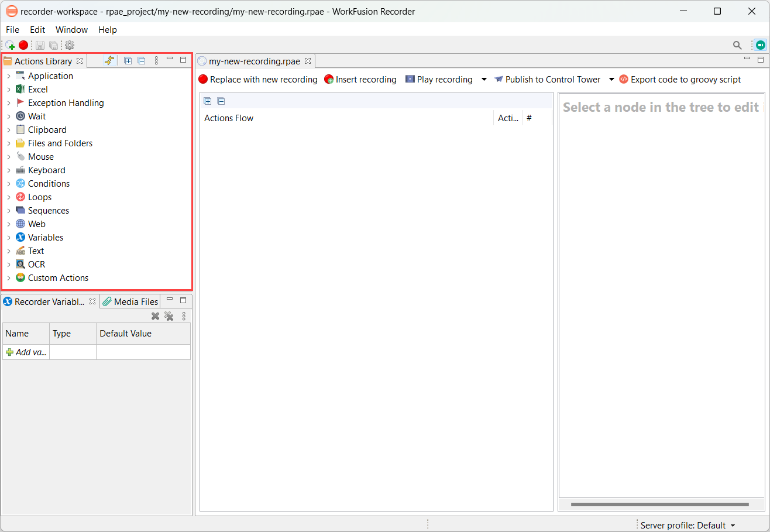This screenshot has width=770, height=532.
Task: Open the File menu
Action: coord(12,30)
